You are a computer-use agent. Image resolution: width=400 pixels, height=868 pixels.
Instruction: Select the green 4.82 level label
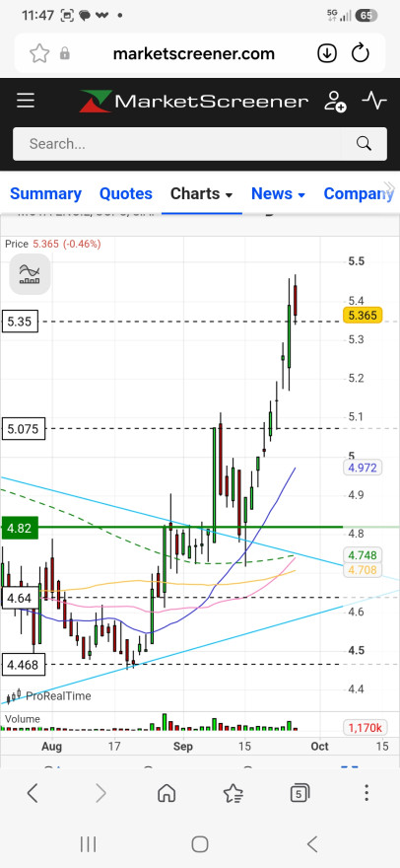point(21,528)
